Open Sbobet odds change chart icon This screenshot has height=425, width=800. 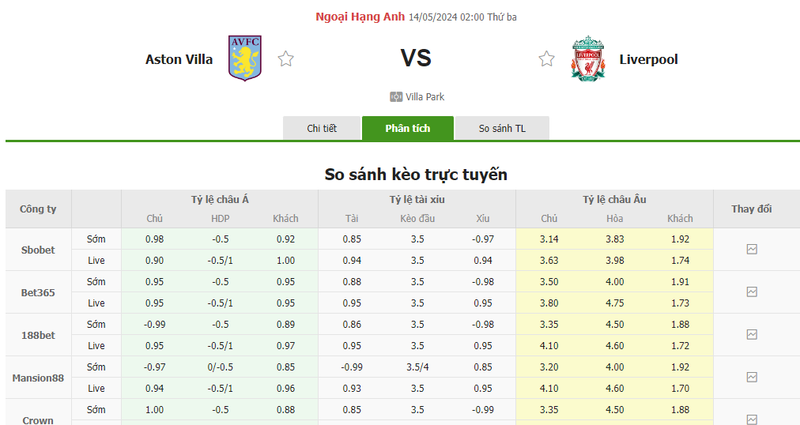[x=752, y=249]
